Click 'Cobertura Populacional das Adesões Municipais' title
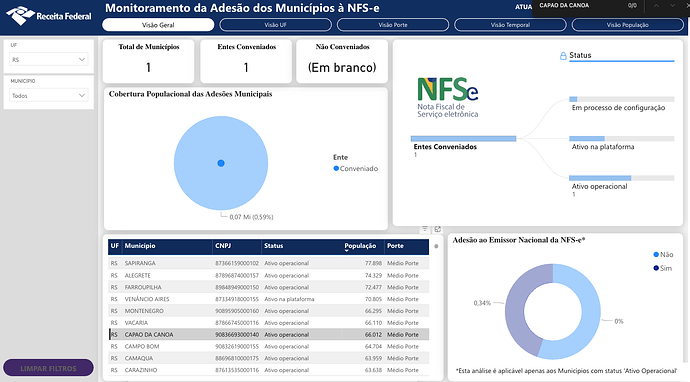 tap(191, 94)
